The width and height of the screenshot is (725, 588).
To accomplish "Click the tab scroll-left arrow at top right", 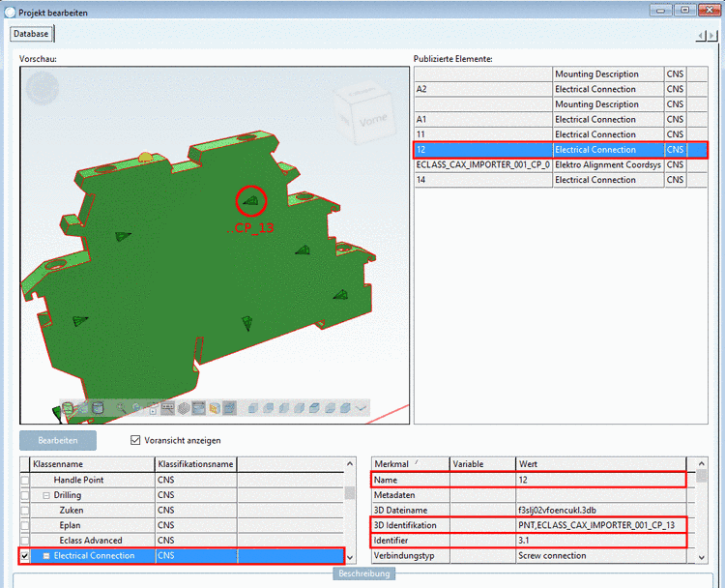I will (x=701, y=36).
